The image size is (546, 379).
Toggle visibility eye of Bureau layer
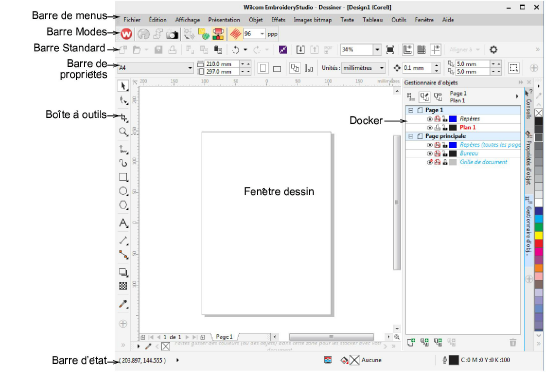[430, 153]
